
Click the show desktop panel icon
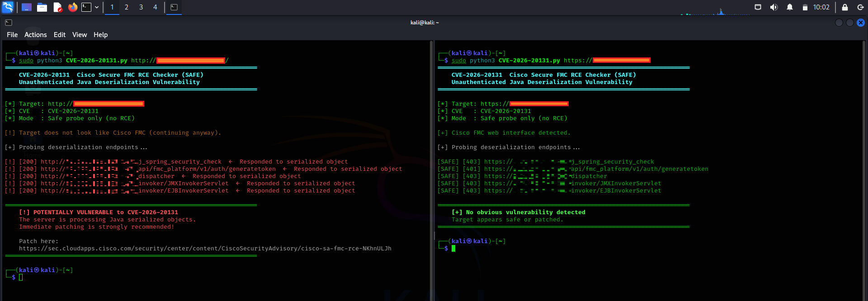[x=27, y=7]
